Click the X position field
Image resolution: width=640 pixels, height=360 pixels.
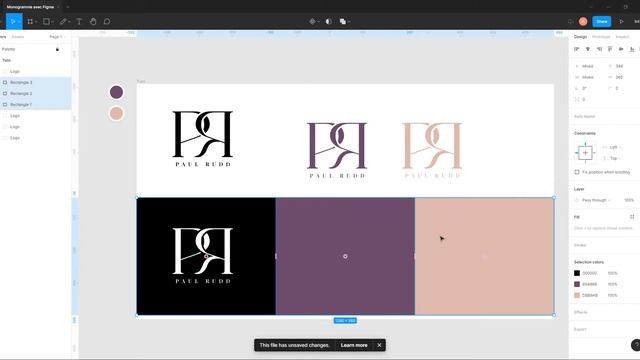(x=588, y=66)
